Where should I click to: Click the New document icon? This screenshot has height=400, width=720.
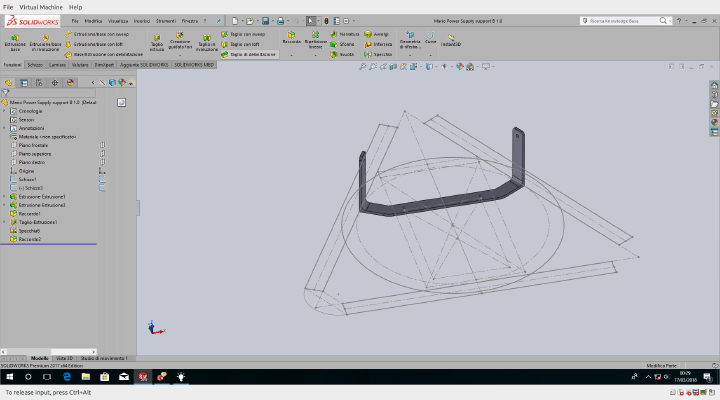(235, 21)
